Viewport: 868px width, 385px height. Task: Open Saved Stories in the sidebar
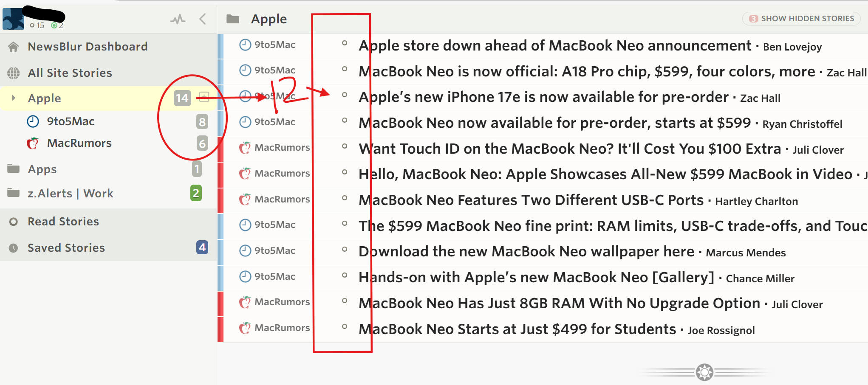pos(66,248)
